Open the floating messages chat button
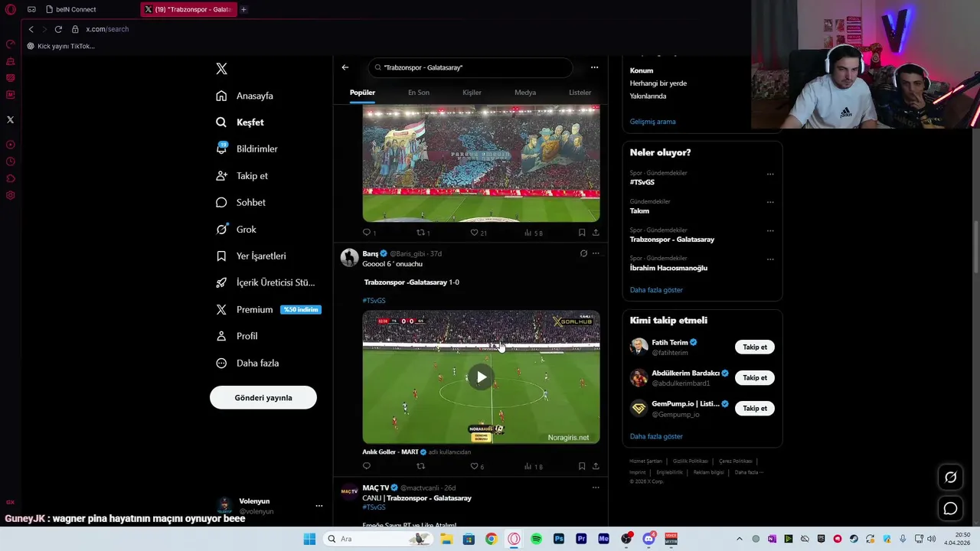This screenshot has width=980, height=551. pyautogui.click(x=950, y=508)
